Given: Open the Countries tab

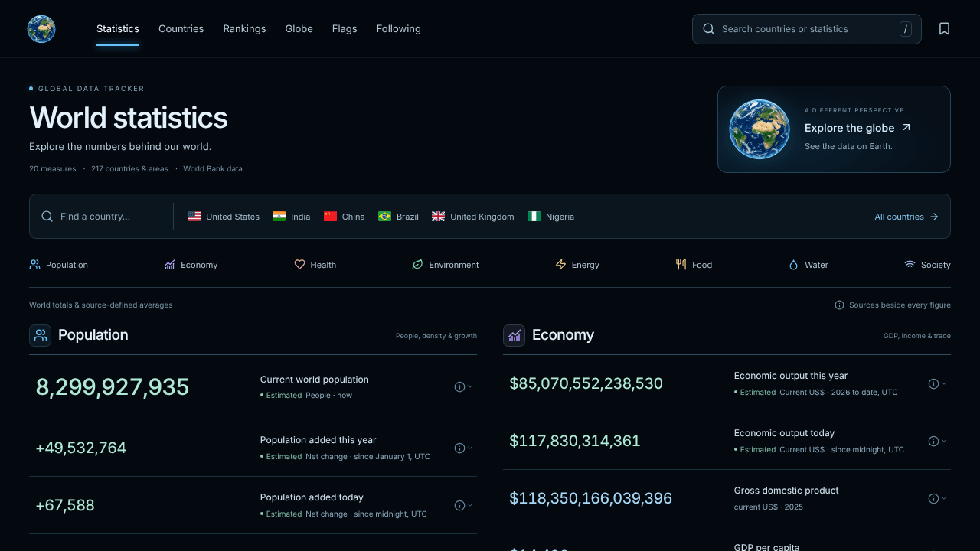Looking at the screenshot, I should coord(181,29).
